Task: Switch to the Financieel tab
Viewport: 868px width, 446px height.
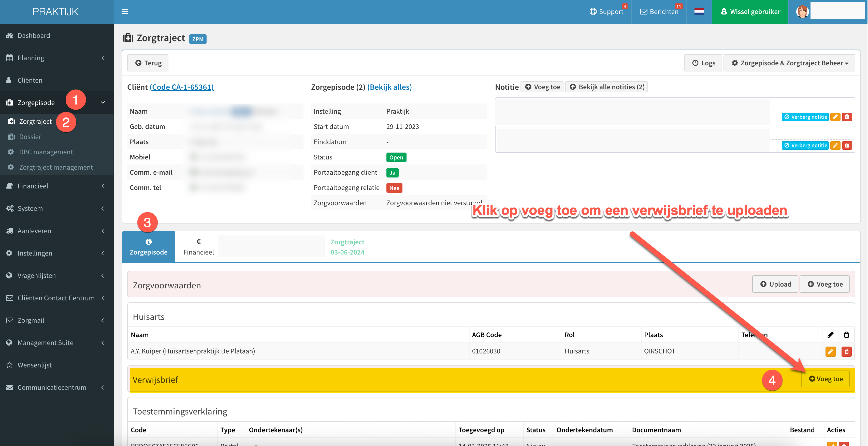Action: [198, 247]
